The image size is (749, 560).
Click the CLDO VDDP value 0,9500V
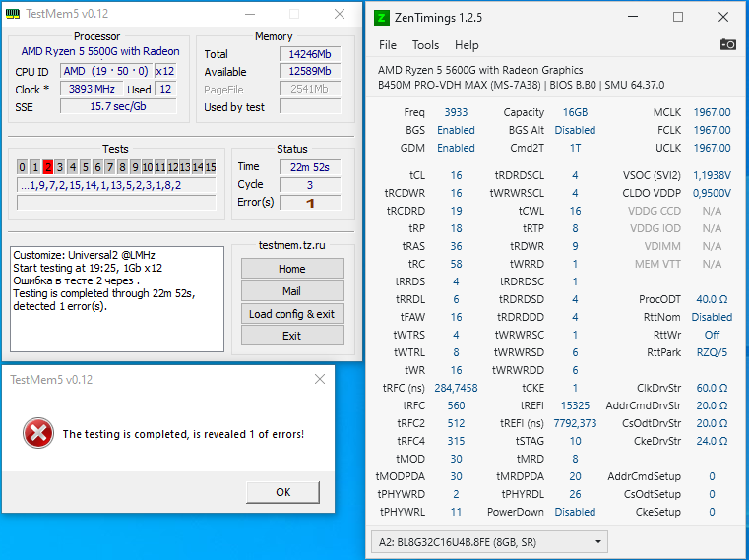[x=712, y=193]
